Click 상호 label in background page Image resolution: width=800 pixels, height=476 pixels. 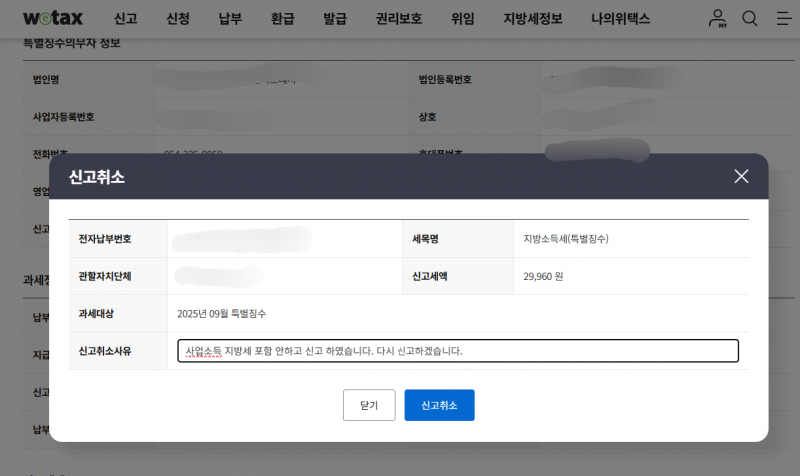[x=427, y=117]
